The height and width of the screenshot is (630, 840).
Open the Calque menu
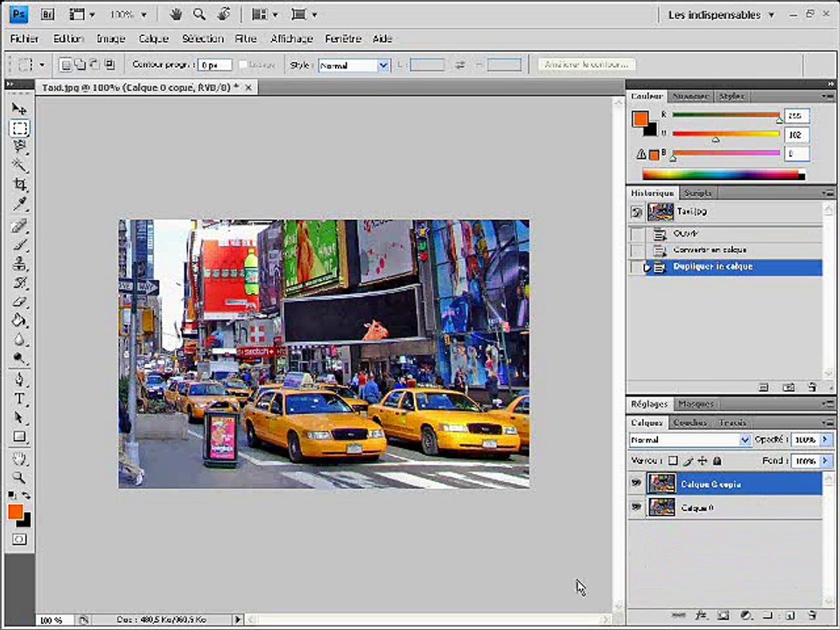[154, 38]
